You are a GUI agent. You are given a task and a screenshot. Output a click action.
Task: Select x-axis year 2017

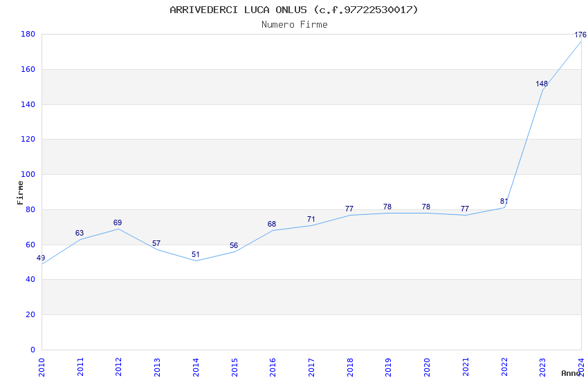tap(311, 368)
